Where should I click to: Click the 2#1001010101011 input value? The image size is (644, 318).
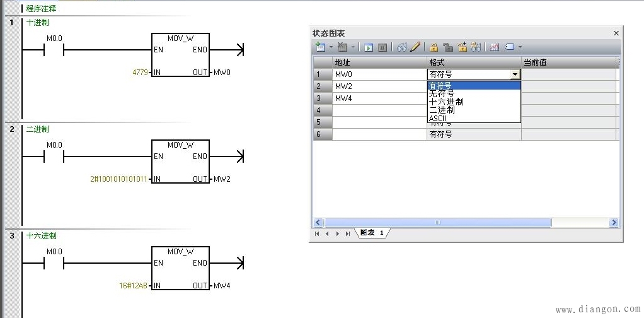point(118,179)
